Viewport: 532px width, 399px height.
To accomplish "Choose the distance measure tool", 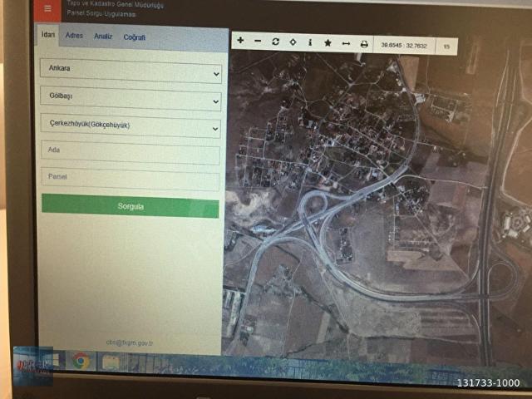I will (x=346, y=43).
